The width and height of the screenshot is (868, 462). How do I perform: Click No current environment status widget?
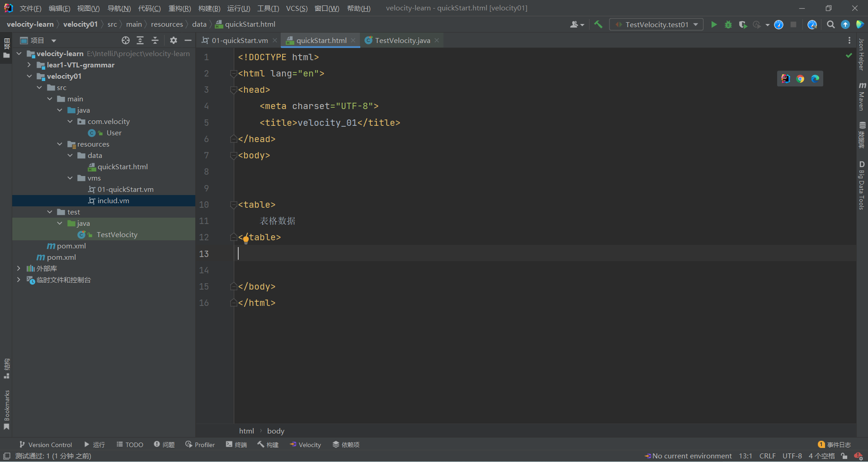coord(688,456)
